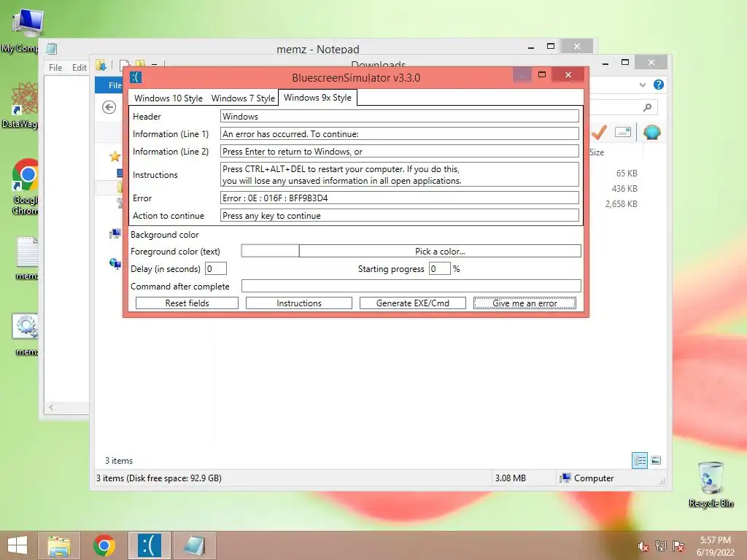The width and height of the screenshot is (747, 560).
Task: Click BluescreenSimulator taskbar button
Action: (149, 545)
